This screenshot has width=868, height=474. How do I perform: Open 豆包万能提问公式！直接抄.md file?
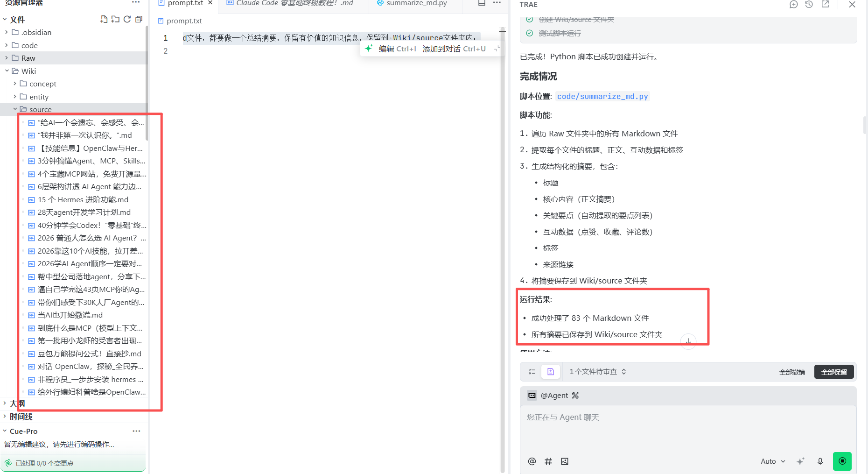tap(89, 354)
